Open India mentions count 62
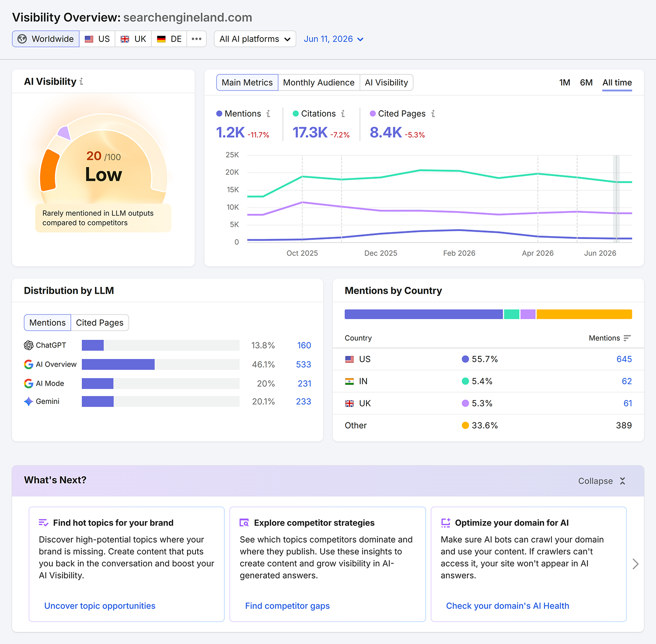This screenshot has width=656, height=644. click(627, 381)
